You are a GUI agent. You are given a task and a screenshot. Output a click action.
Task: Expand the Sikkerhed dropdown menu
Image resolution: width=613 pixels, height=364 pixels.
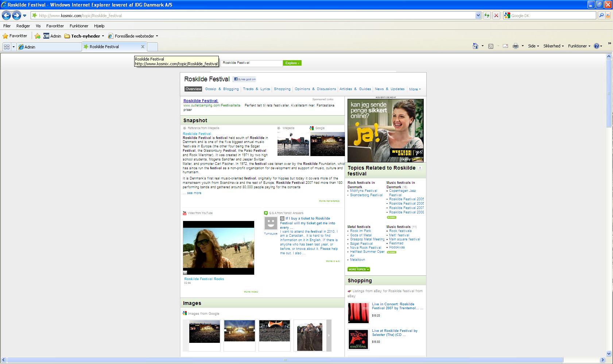[x=554, y=46]
